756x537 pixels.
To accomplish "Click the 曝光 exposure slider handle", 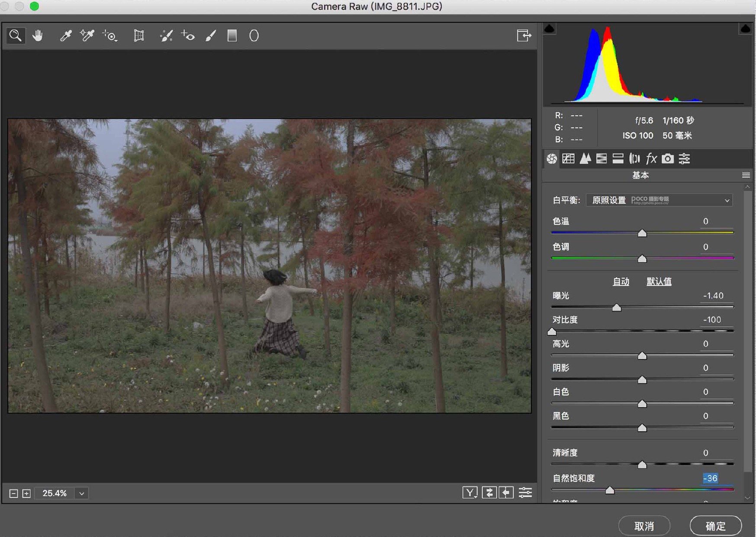I will [x=617, y=307].
